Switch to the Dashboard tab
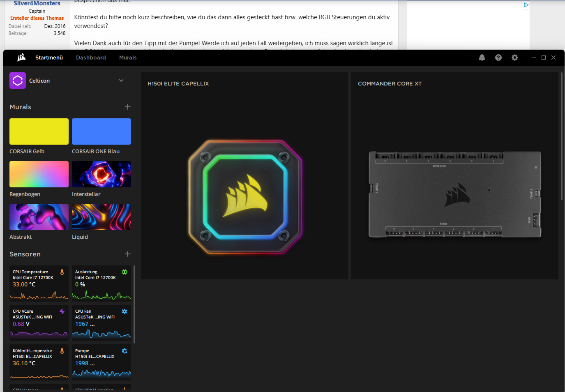The image size is (565, 392). (91, 58)
